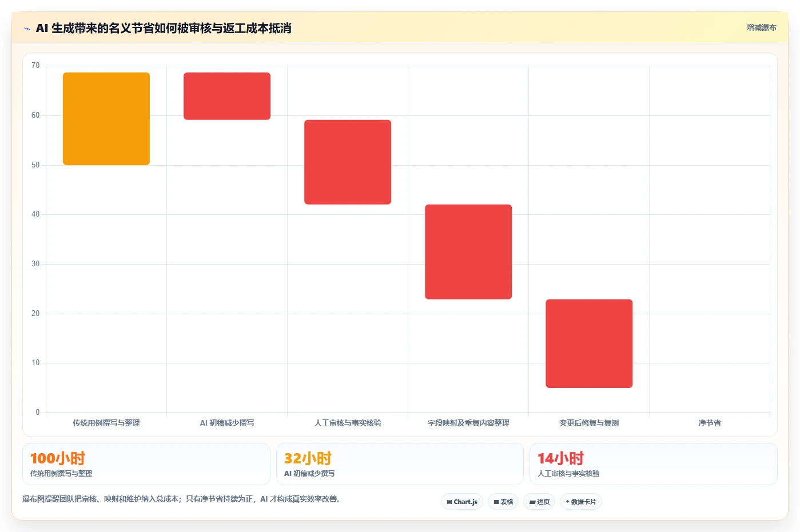Image resolution: width=800 pixels, height=532 pixels.
Task: Click x-axis label AI 初稿减少撰写
Action: [x=227, y=423]
